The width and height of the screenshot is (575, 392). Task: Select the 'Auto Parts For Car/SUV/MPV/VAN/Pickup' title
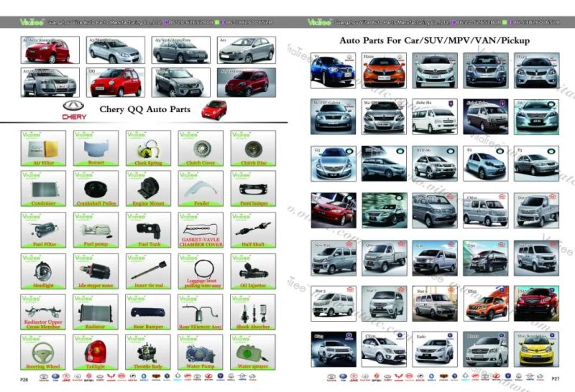pyautogui.click(x=435, y=40)
